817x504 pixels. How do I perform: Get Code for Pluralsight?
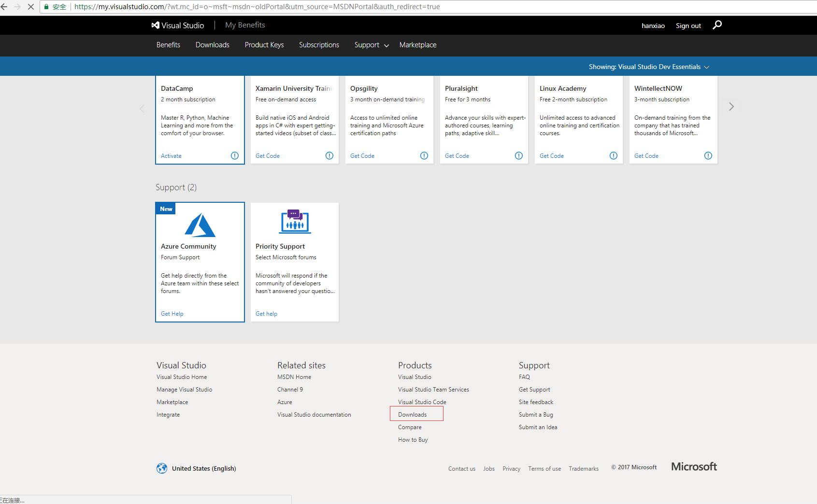click(x=457, y=156)
